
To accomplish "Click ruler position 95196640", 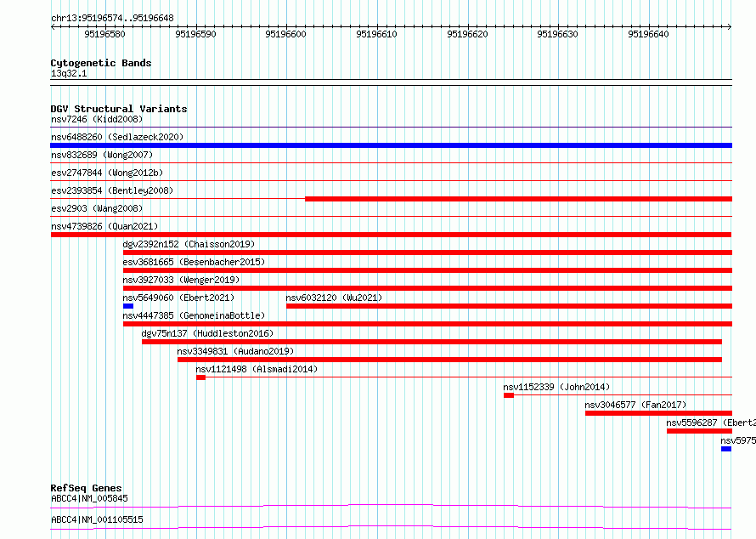I will [x=648, y=34].
